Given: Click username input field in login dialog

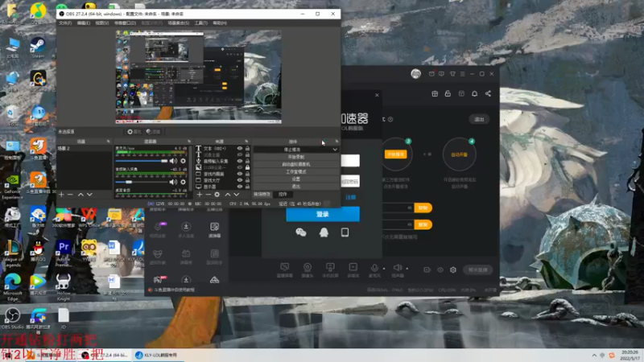Looking at the screenshot, I should pyautogui.click(x=350, y=161).
